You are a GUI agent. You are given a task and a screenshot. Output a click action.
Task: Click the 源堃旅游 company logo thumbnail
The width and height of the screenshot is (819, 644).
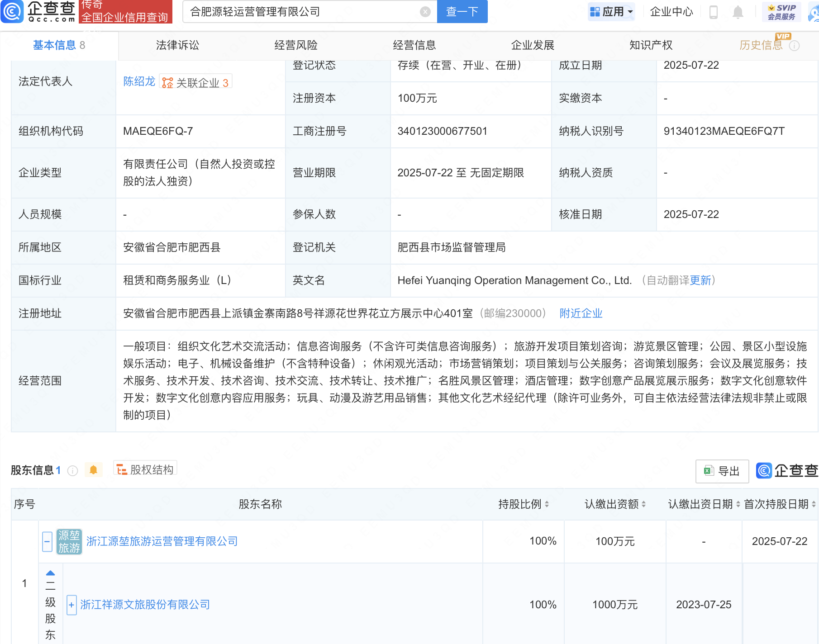tap(69, 541)
